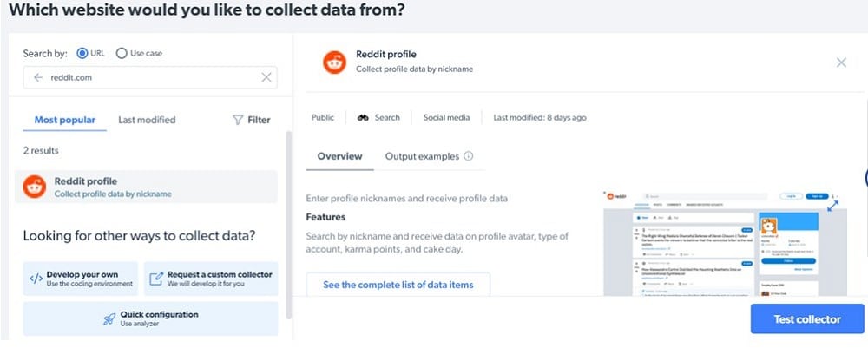Switch to the Most popular tab

(x=65, y=120)
